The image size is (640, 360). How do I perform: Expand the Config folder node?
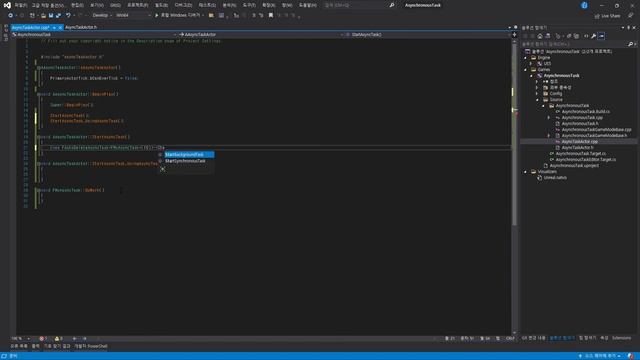(537, 93)
